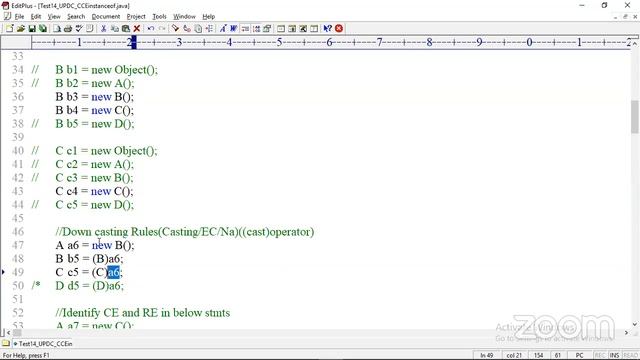Click the column ruler at mark 5

tap(279, 42)
